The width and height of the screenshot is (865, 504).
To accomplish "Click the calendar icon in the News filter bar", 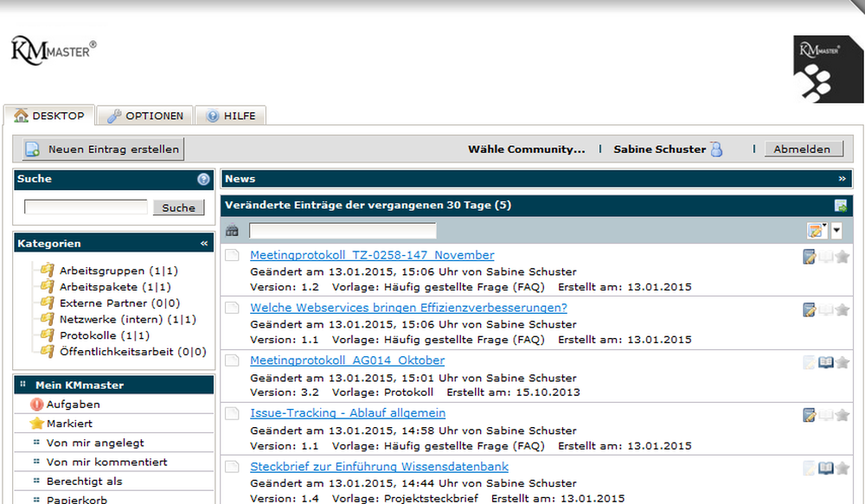I will (x=231, y=230).
